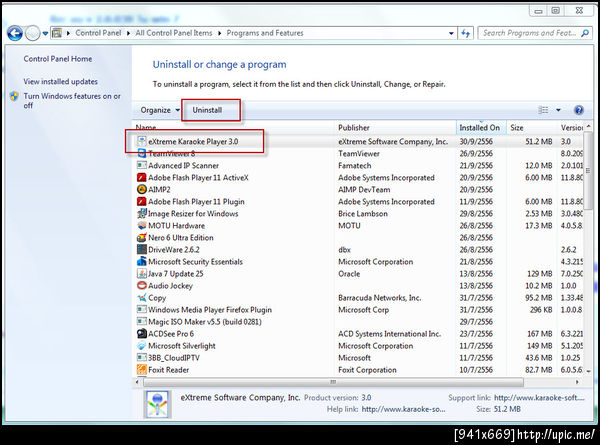Click All Control Panel Items breadcrumb

[174, 33]
